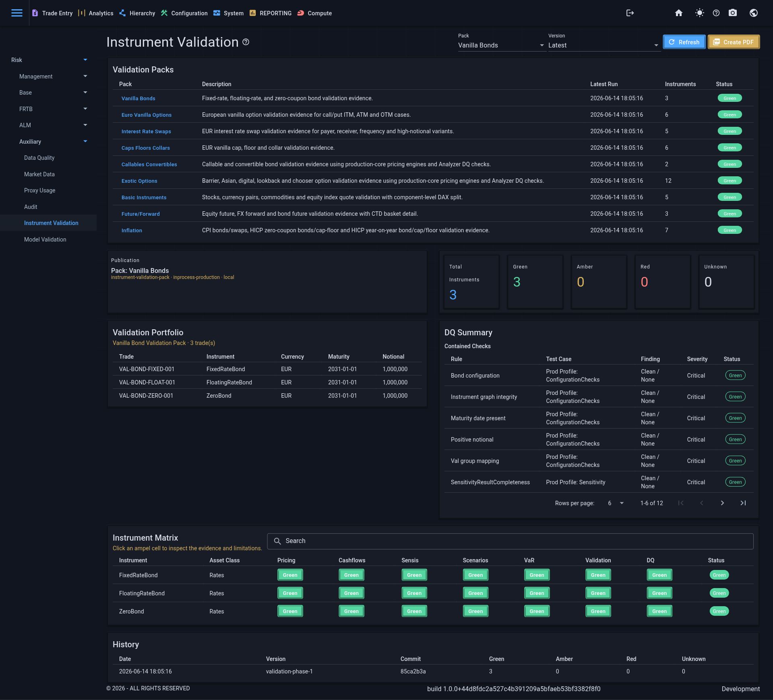Expand the Base sidebar group

(x=48, y=93)
